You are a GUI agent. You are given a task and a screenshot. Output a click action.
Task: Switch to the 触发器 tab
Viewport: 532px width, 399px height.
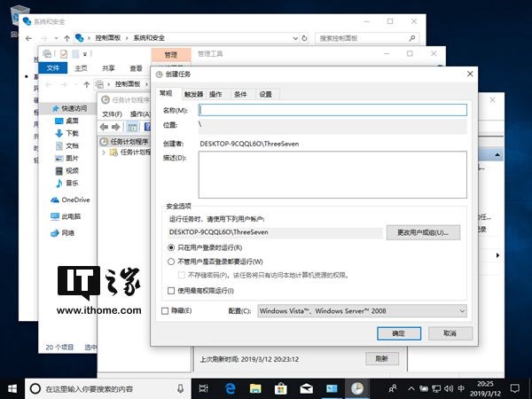(x=193, y=94)
